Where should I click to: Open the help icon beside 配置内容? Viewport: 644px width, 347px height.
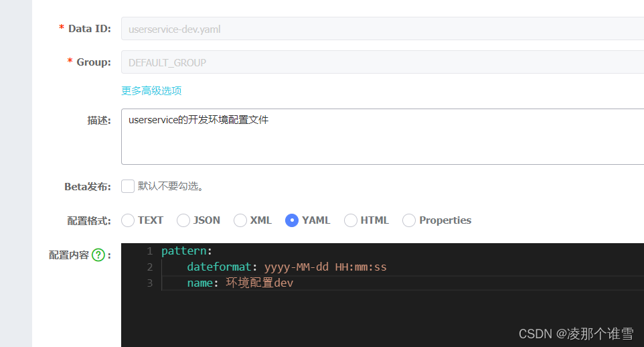pos(98,255)
